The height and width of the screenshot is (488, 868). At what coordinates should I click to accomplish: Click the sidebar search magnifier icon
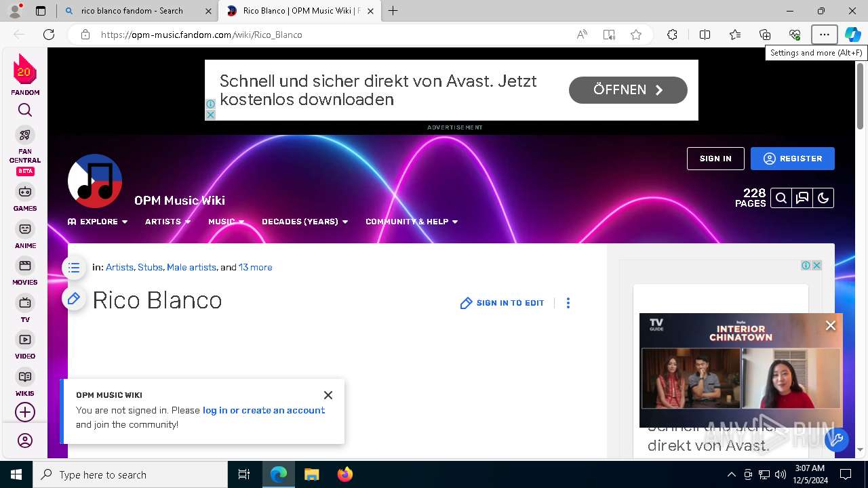(25, 110)
